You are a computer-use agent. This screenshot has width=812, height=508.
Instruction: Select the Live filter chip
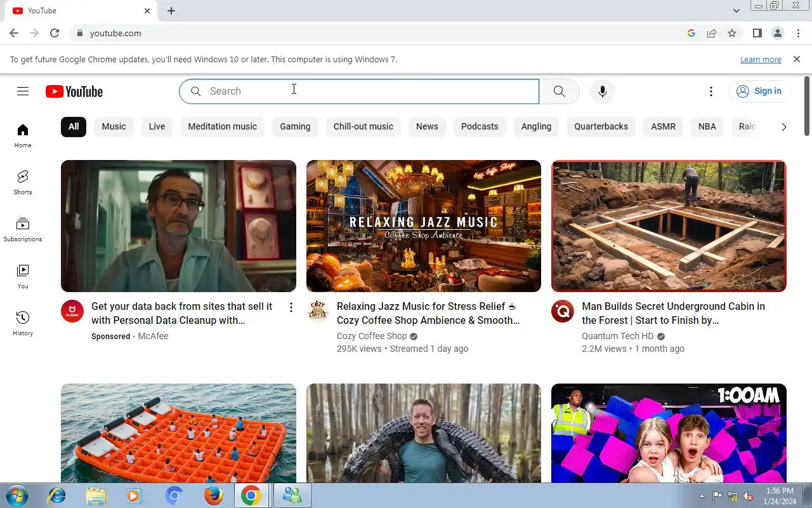pyautogui.click(x=157, y=126)
